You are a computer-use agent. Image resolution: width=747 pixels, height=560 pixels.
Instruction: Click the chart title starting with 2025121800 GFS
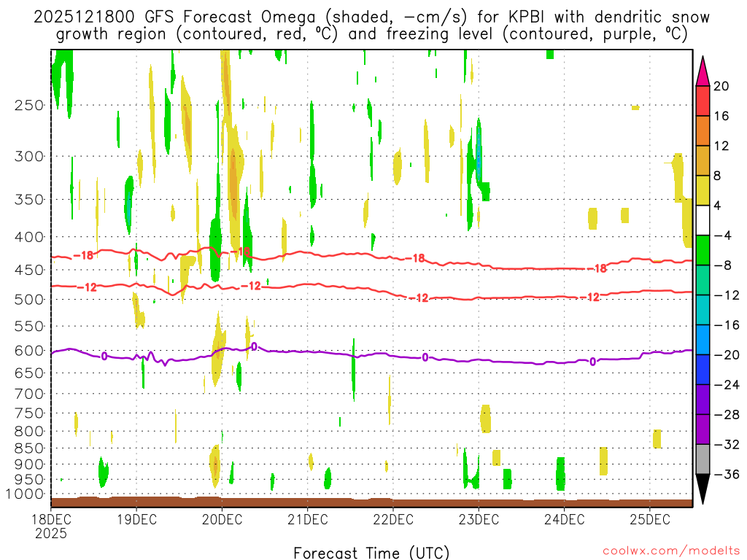[371, 26]
